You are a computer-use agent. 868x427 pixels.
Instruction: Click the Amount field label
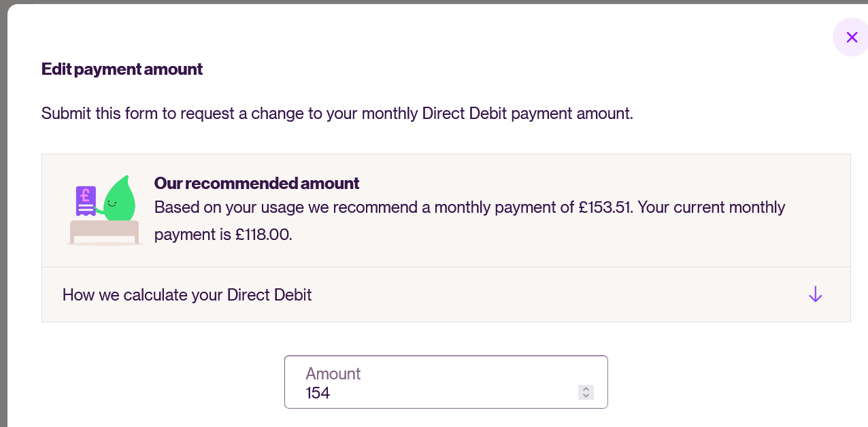(333, 373)
